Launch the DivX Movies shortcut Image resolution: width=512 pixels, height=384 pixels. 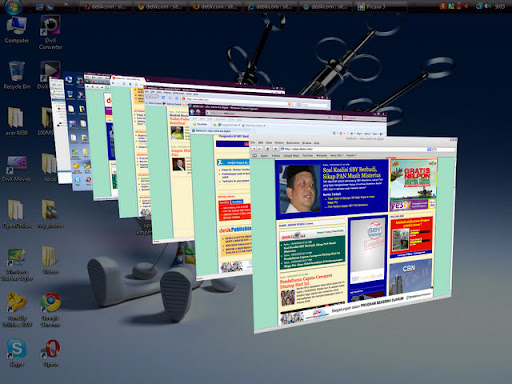click(x=16, y=168)
